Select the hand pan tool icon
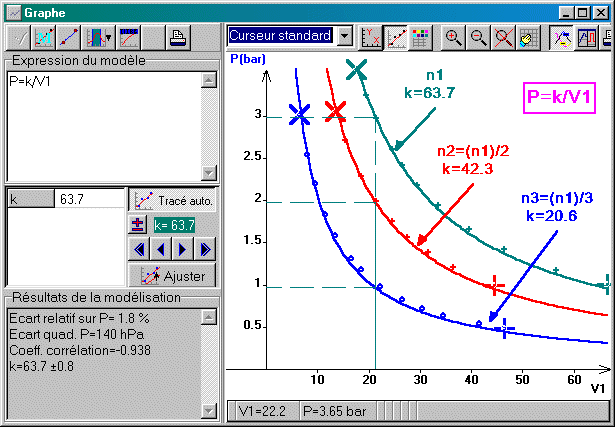 (527, 37)
